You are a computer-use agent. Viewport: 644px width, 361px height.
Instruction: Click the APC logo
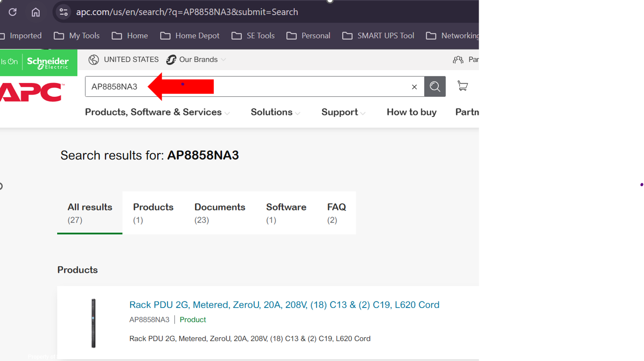pos(32,92)
